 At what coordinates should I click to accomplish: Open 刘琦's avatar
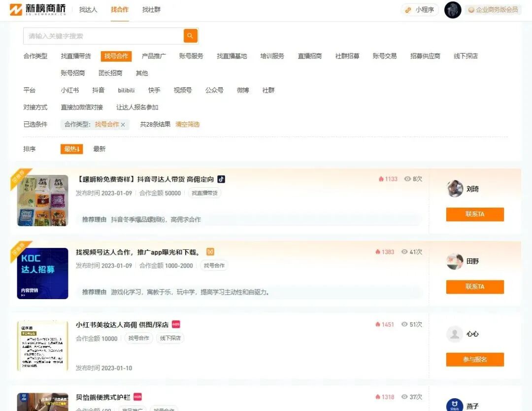455,189
